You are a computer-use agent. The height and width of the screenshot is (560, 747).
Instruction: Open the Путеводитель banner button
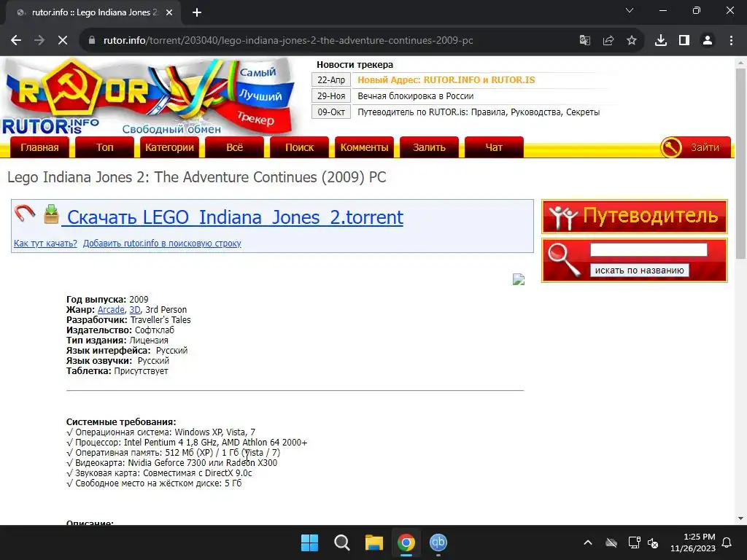(635, 216)
